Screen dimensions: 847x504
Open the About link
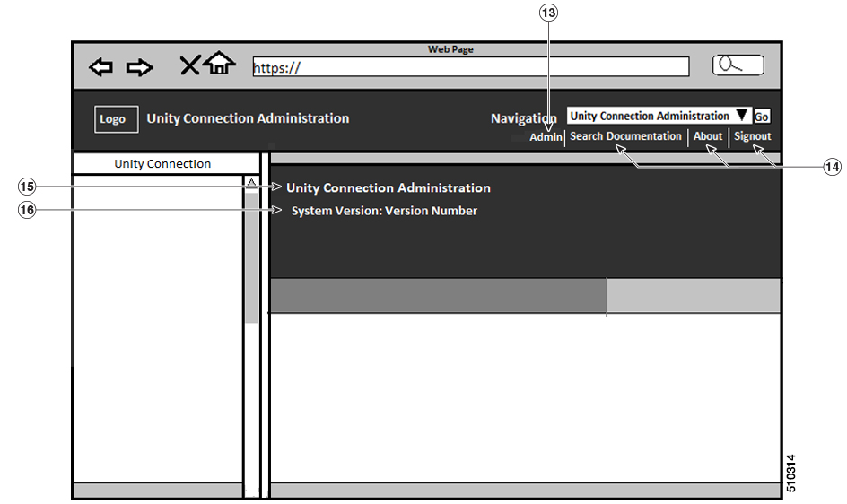[708, 136]
